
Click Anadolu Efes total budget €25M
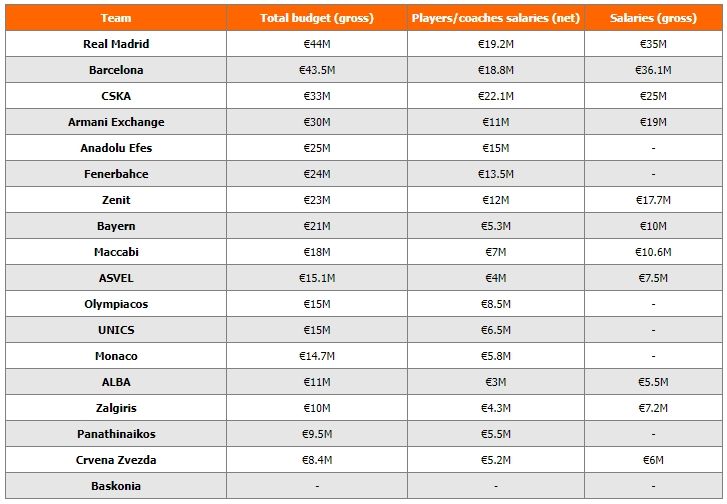pos(316,148)
